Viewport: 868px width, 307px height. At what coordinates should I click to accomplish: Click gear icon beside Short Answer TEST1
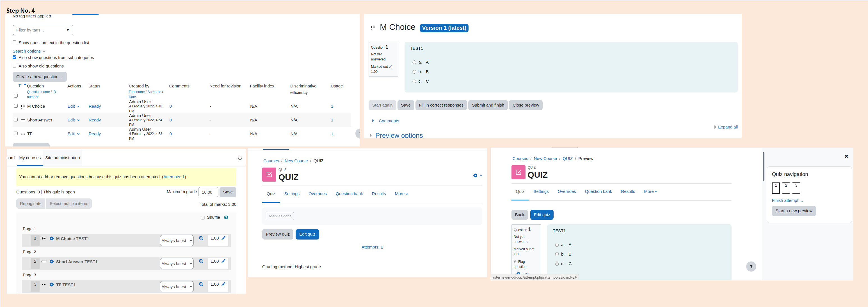point(52,261)
